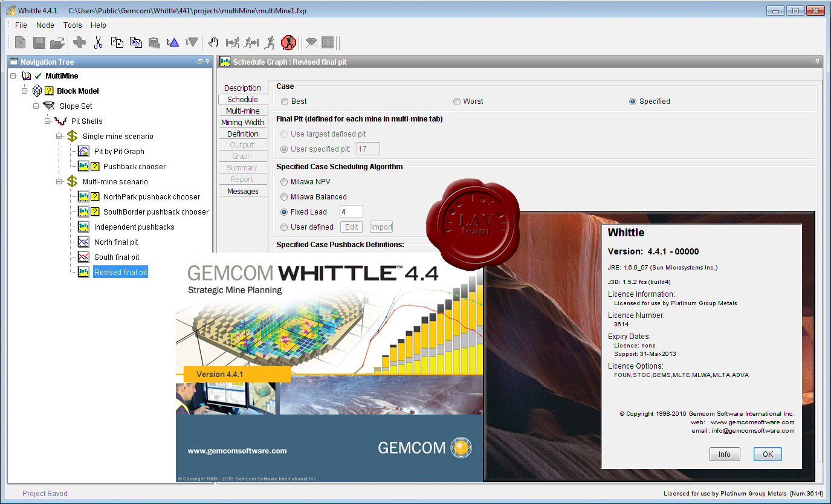
Task: Select Milawa Balanced scheduling algorithm
Action: click(x=285, y=197)
